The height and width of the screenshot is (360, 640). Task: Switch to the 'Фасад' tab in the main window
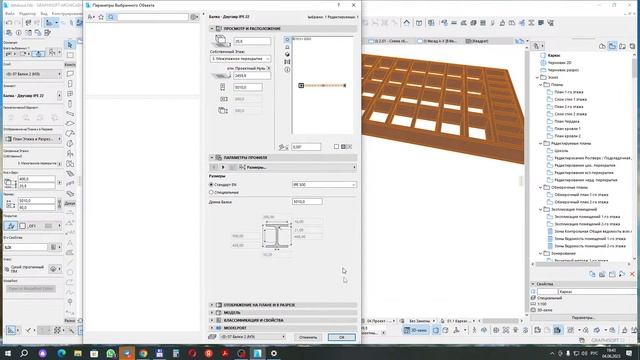pos(438,41)
